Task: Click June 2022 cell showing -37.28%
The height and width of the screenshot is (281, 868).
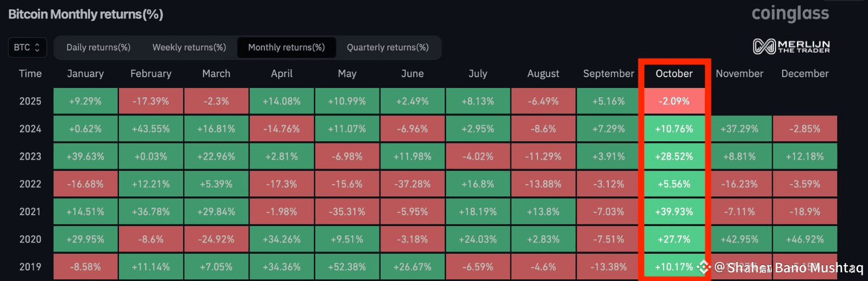Action: [413, 184]
